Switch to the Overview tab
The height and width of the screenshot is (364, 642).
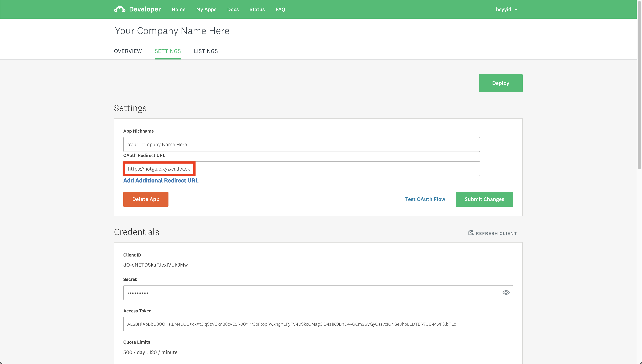point(128,51)
